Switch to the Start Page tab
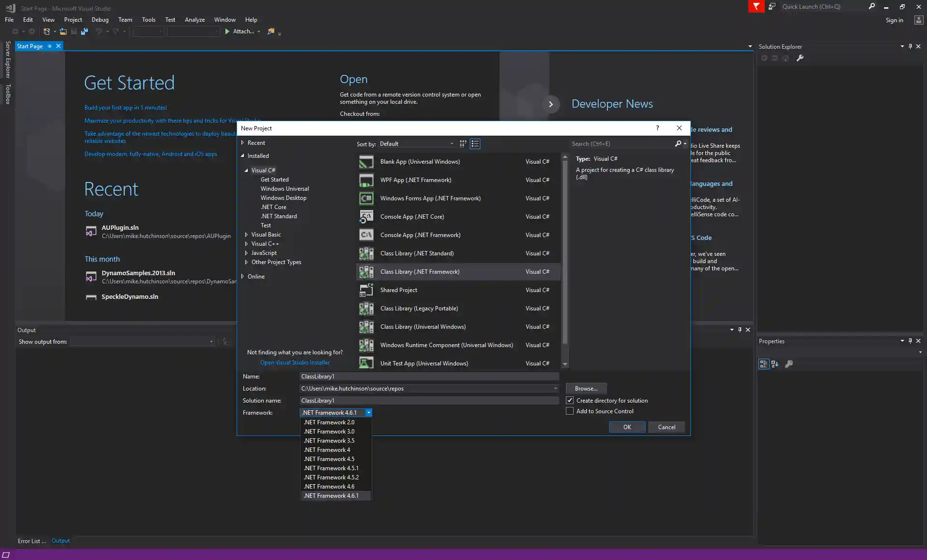 pyautogui.click(x=30, y=46)
